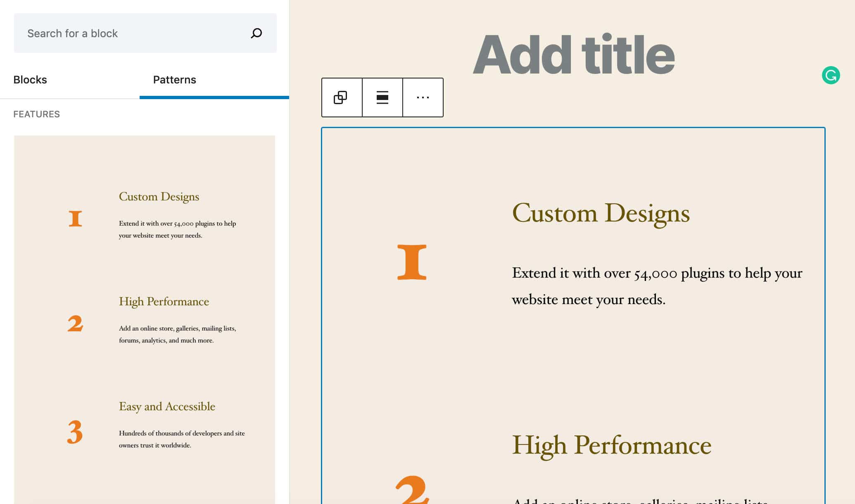Insert the numbered Features pattern from sidebar
This screenshot has width=855, height=504.
point(145,318)
